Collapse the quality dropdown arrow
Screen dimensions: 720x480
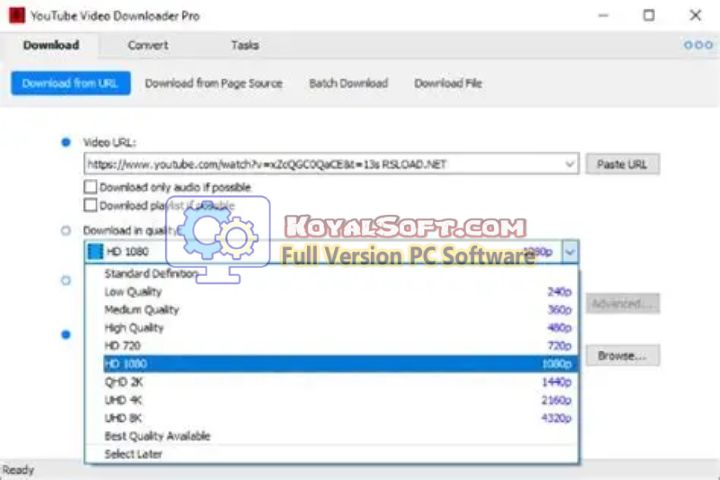(570, 252)
